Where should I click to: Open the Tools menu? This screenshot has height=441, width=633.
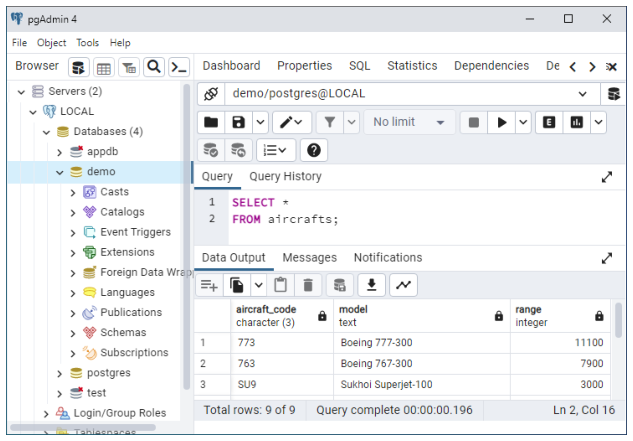(x=88, y=43)
